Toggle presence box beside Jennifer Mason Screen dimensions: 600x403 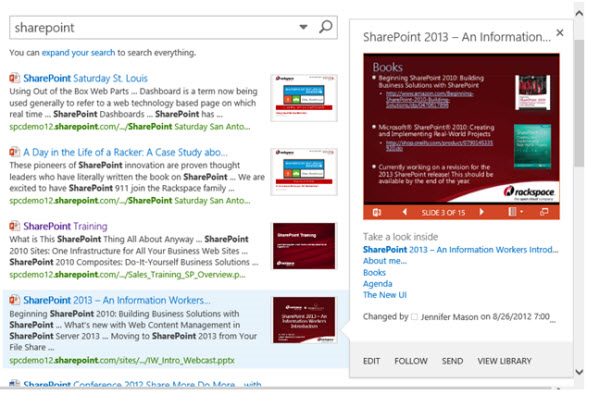click(x=414, y=317)
